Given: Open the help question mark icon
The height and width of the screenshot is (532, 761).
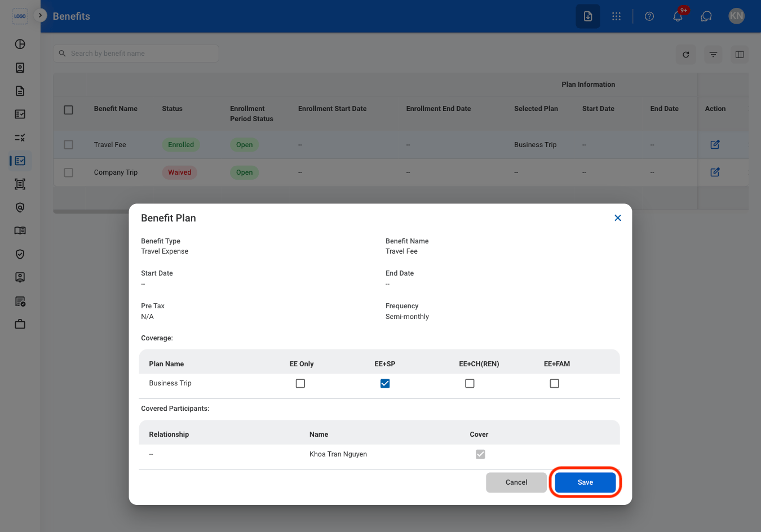Looking at the screenshot, I should pyautogui.click(x=649, y=16).
